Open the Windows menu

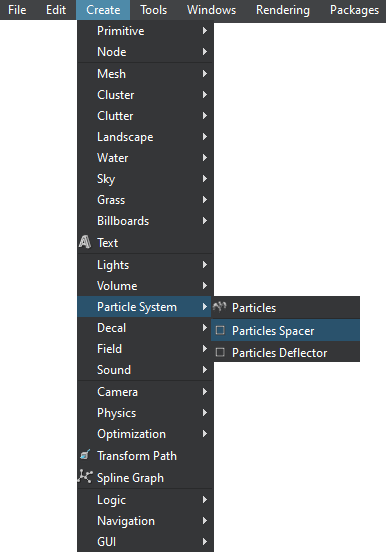[x=211, y=10]
